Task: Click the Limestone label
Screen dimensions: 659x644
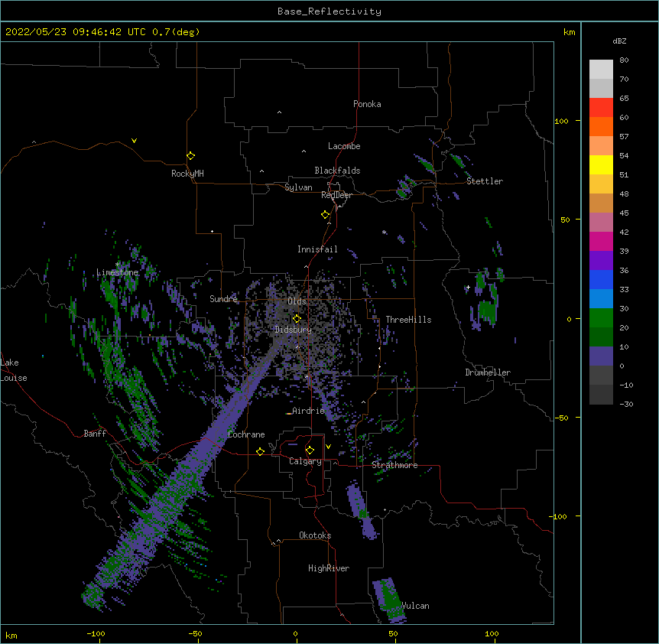Action: tap(117, 272)
